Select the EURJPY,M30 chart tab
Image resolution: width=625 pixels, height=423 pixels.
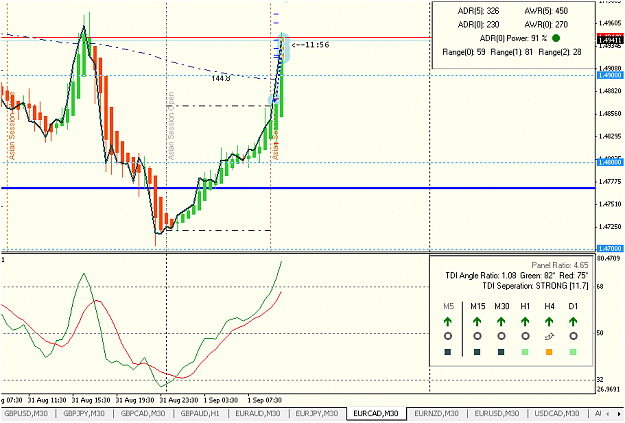point(317,413)
